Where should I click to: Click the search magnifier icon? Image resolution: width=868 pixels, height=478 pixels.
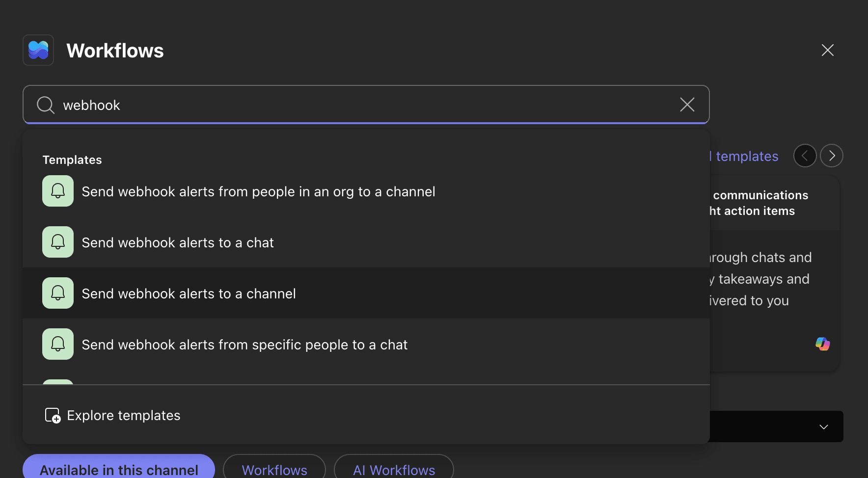46,105
